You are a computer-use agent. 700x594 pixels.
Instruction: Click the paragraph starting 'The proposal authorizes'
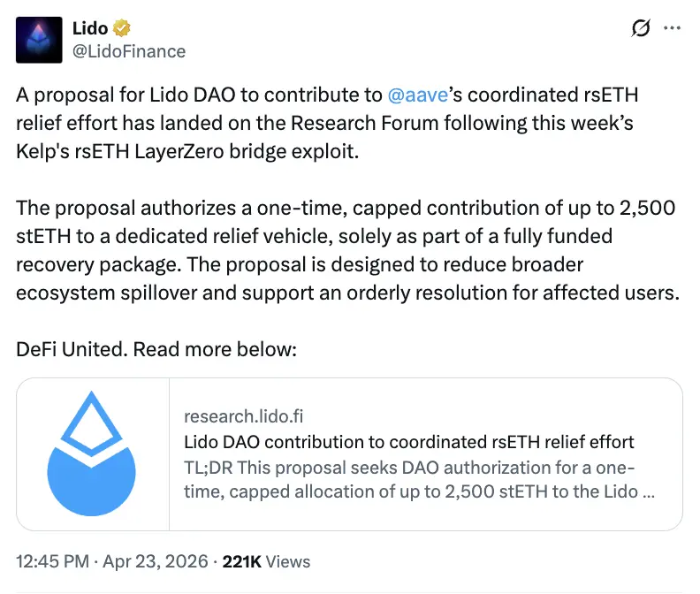[345, 209]
